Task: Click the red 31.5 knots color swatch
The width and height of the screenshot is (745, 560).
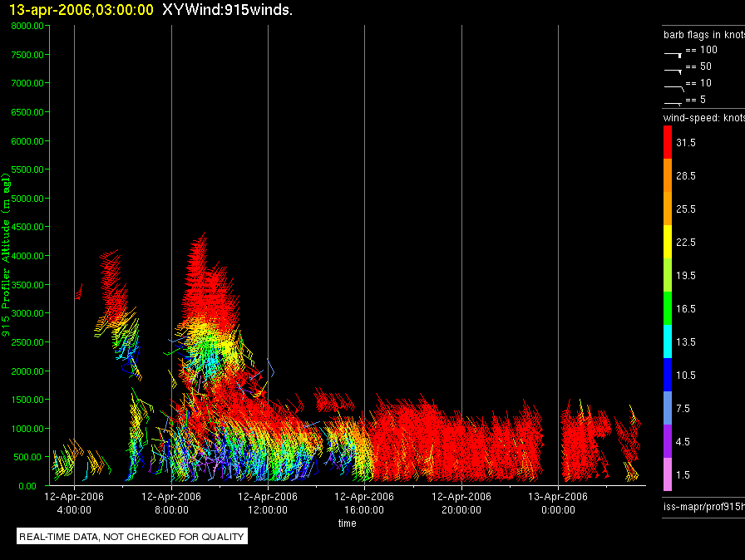Action: point(668,142)
